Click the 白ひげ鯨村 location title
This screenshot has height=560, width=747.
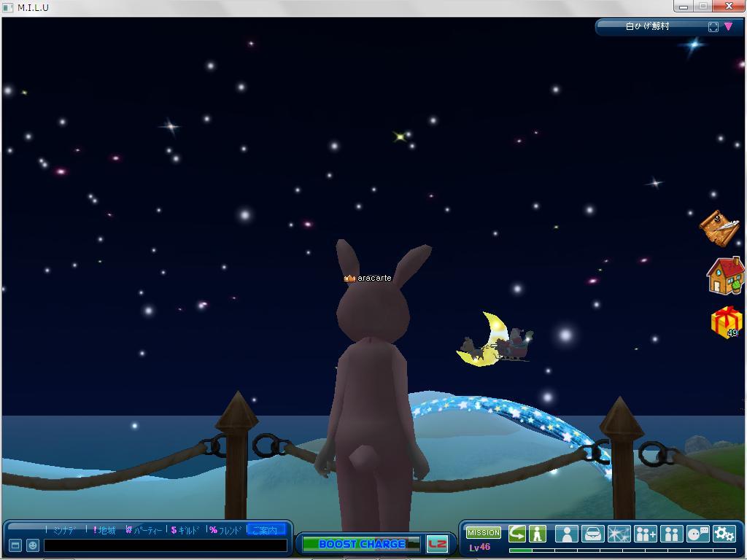(648, 26)
